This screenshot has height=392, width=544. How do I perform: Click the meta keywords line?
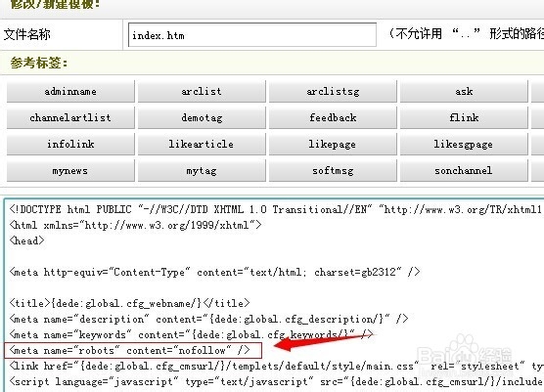coord(191,334)
